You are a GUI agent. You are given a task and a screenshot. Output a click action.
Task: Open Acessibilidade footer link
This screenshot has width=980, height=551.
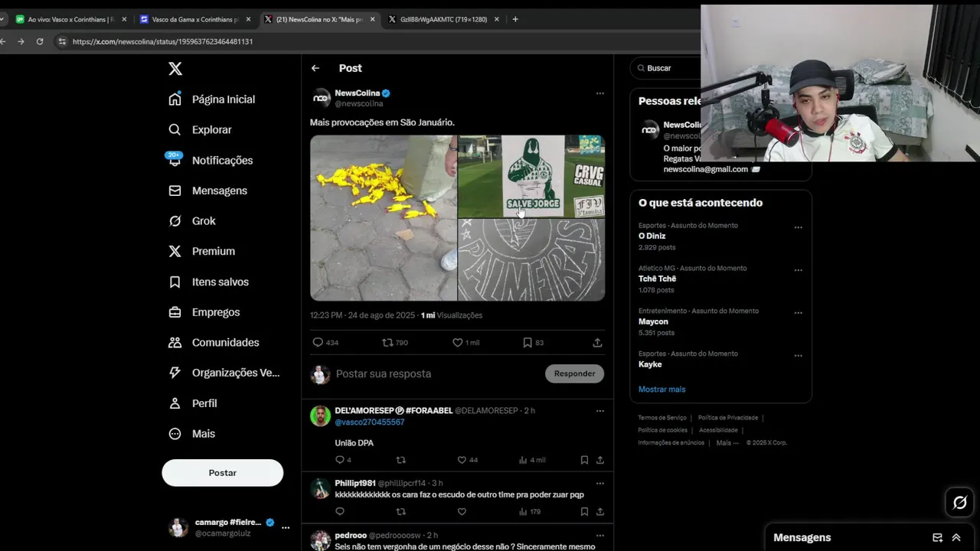click(x=718, y=430)
